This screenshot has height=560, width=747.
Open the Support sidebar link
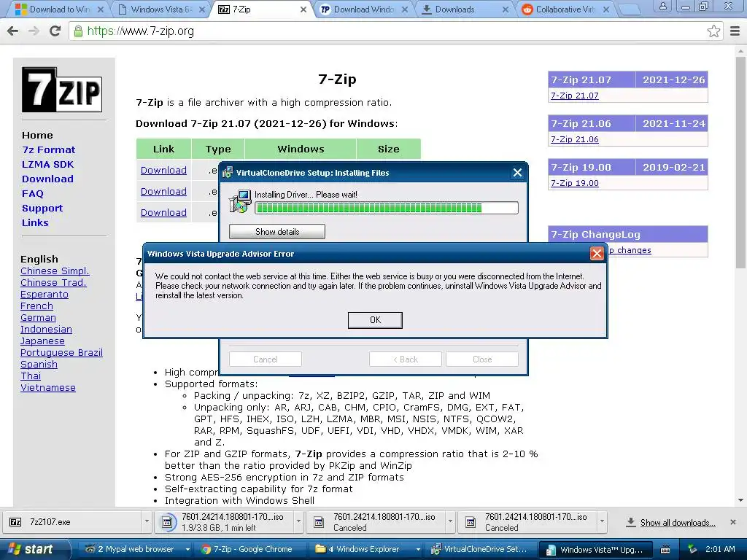tap(42, 208)
